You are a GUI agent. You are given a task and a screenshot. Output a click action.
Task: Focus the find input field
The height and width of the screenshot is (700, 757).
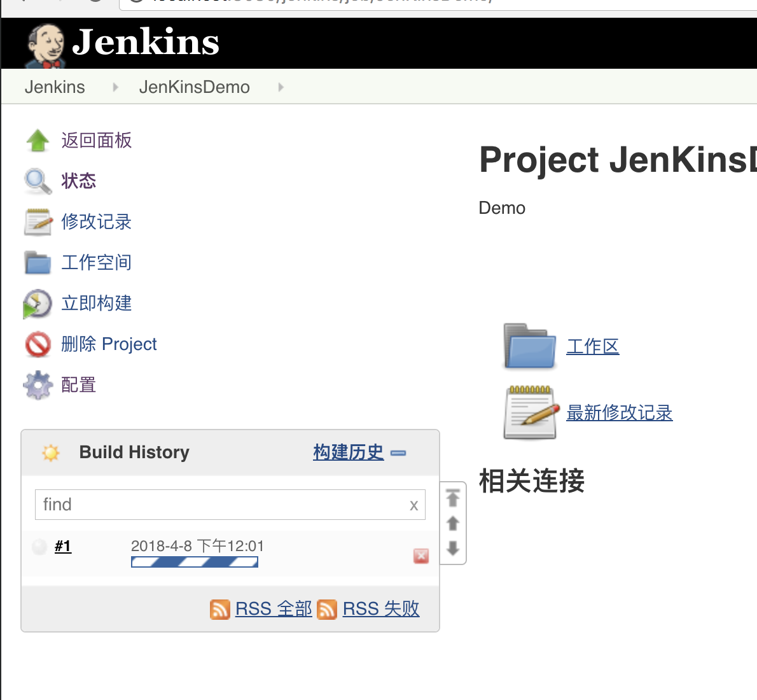click(x=230, y=505)
